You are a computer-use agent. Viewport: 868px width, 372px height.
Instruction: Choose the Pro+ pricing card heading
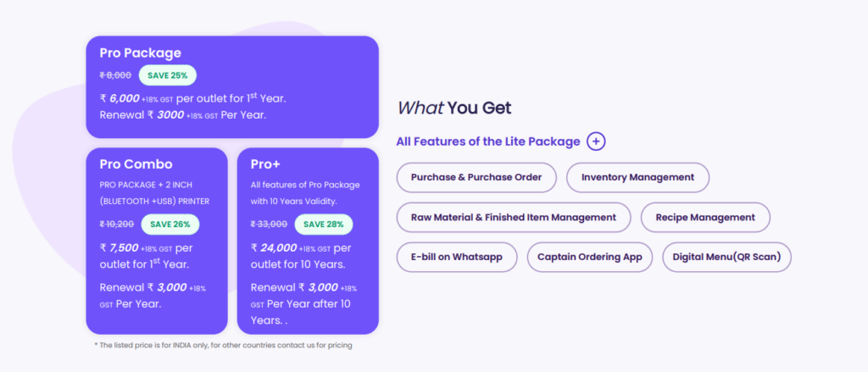(x=264, y=164)
